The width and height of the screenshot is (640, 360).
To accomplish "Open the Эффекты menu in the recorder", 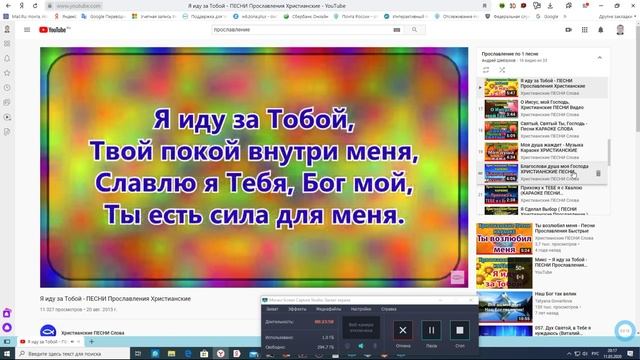I will (x=297, y=309).
